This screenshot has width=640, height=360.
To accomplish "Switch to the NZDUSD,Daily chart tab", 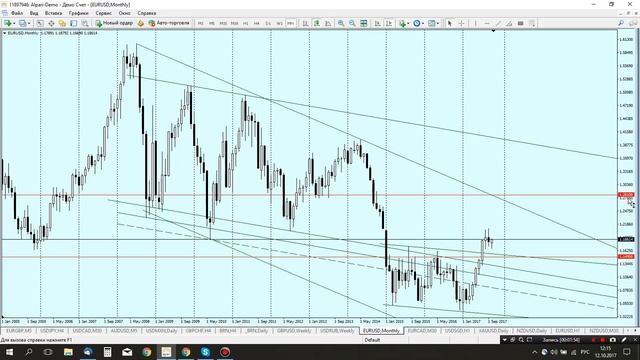I will [x=532, y=331].
